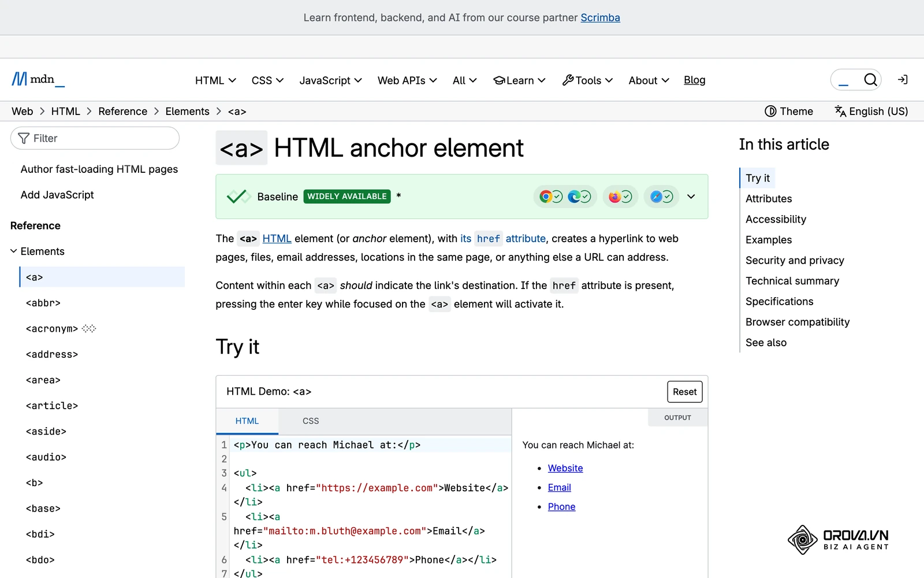
Task: Open the Tools navigation menu
Action: coord(587,80)
